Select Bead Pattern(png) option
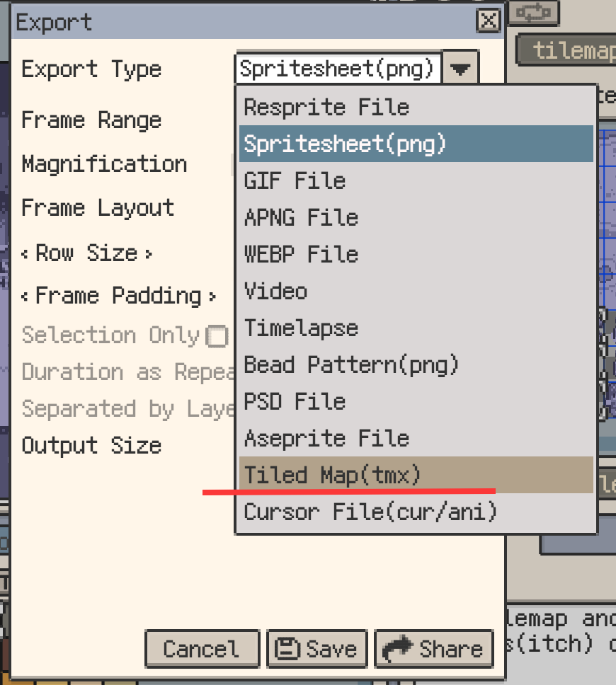The width and height of the screenshot is (616, 685). [416, 364]
